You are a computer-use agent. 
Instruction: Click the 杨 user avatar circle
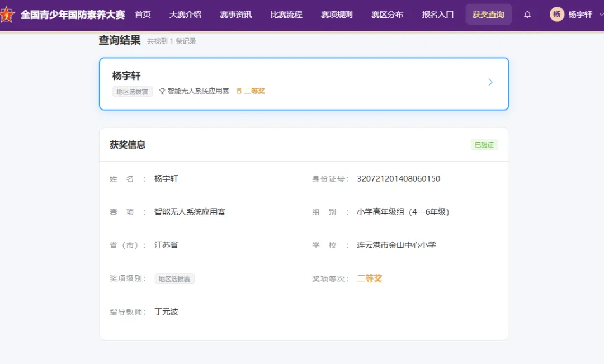(556, 15)
